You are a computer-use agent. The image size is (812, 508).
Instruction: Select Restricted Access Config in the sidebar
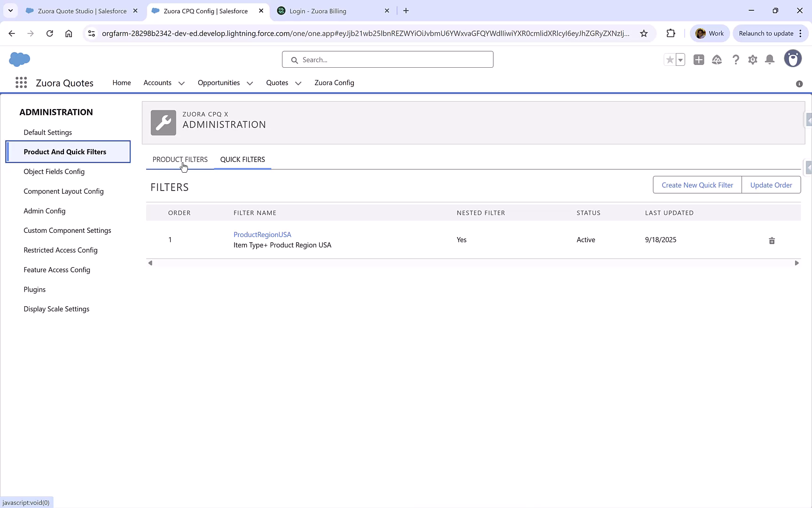coord(60,250)
